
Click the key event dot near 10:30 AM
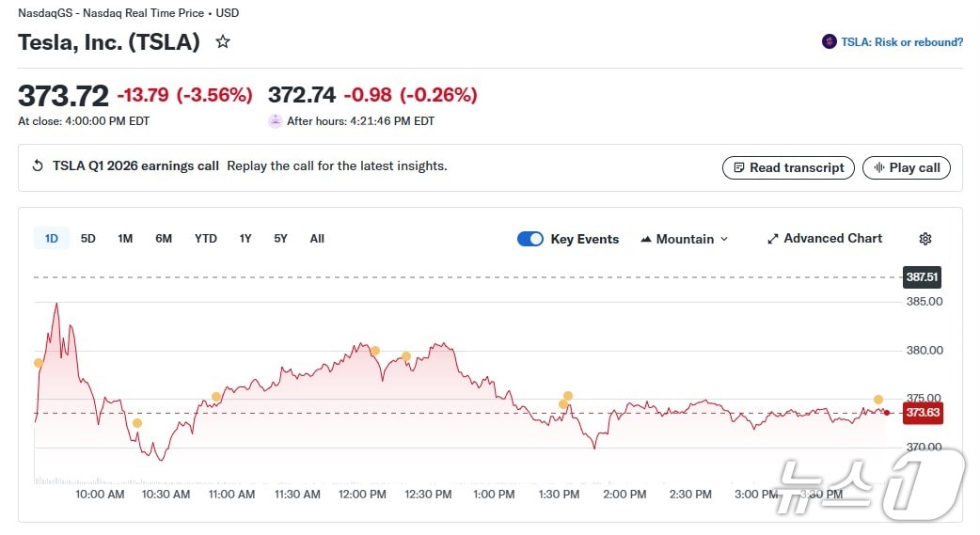(x=137, y=423)
